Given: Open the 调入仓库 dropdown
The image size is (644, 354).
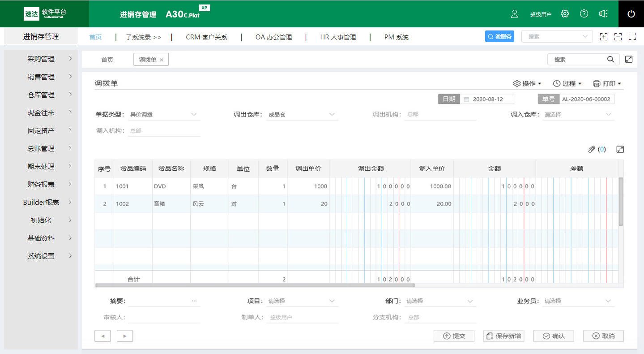Looking at the screenshot, I should [578, 114].
